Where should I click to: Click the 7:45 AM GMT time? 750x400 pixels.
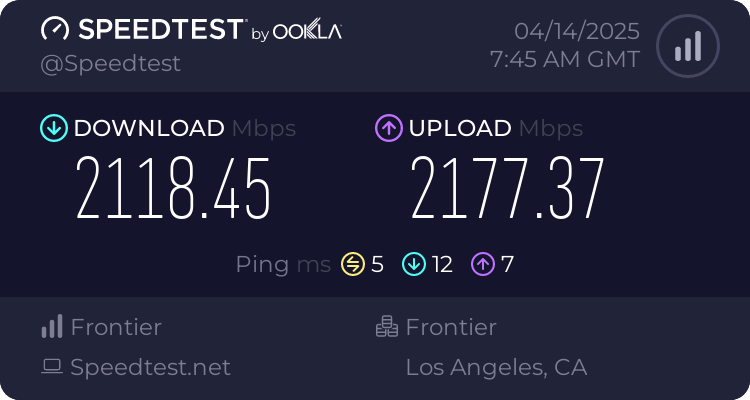tap(565, 59)
